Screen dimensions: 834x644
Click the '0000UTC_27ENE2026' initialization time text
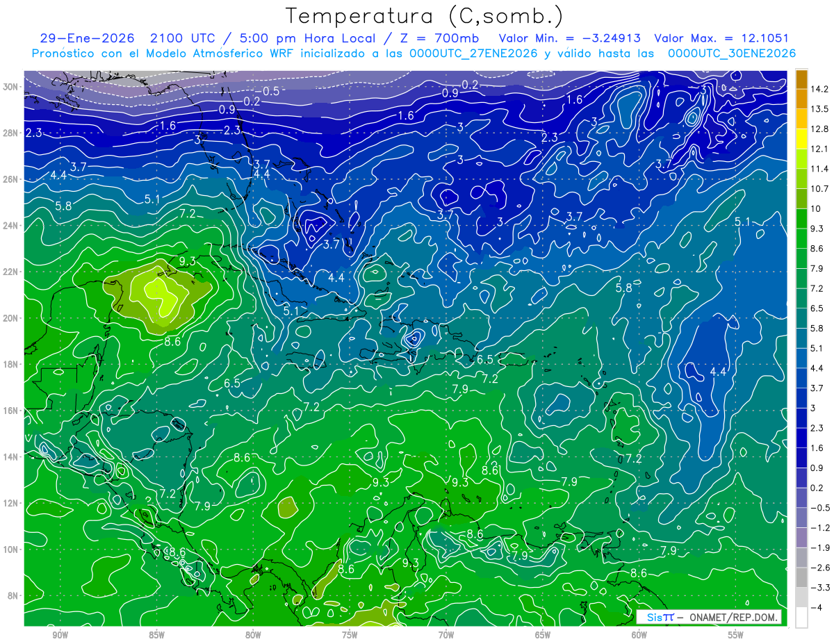(x=473, y=53)
